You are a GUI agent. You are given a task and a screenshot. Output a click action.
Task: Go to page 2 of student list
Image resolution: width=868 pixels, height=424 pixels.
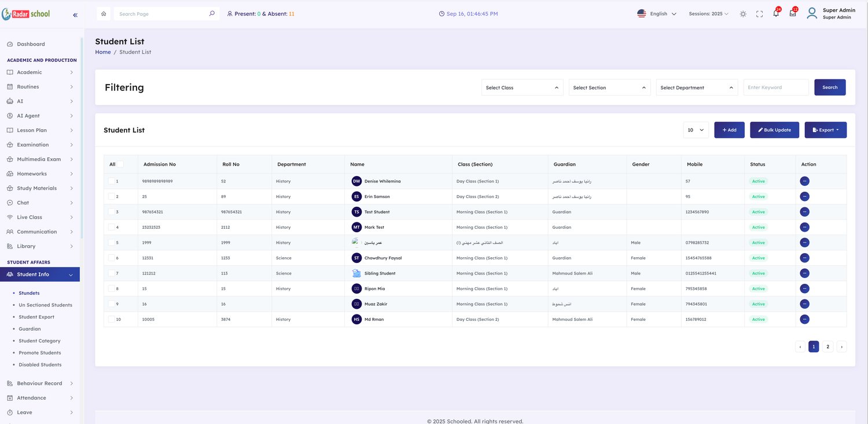[x=827, y=347]
